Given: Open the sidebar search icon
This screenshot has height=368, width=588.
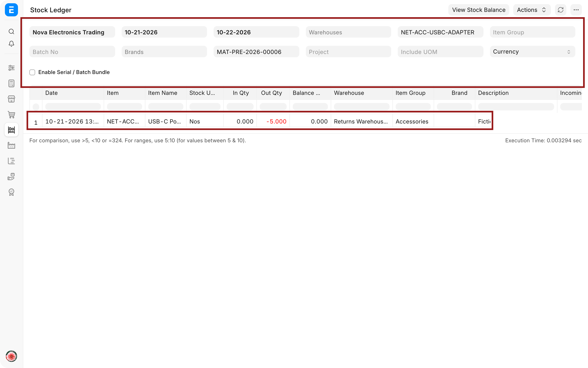Looking at the screenshot, I should tap(11, 31).
